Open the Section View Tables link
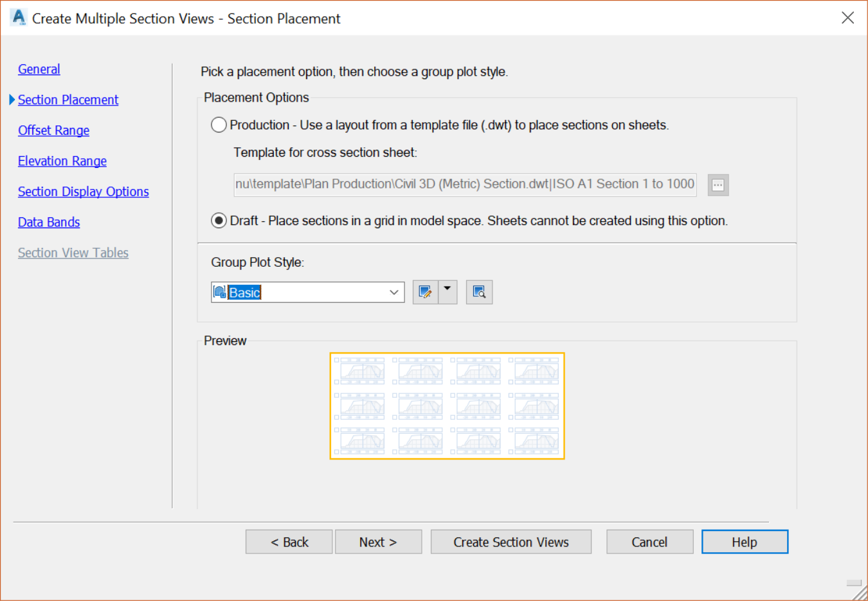Viewport: 868px width, 601px height. coord(73,253)
